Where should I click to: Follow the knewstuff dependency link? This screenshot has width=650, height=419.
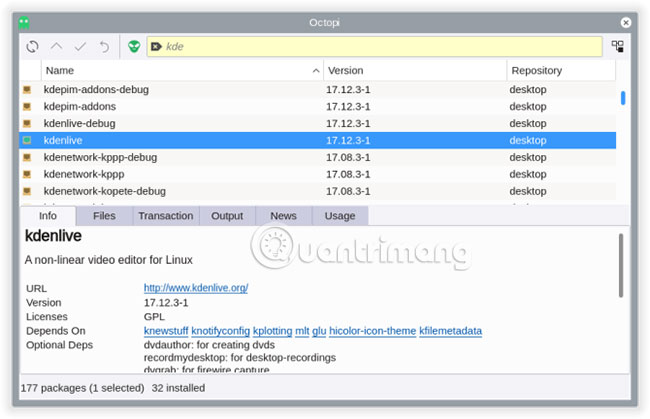click(166, 331)
